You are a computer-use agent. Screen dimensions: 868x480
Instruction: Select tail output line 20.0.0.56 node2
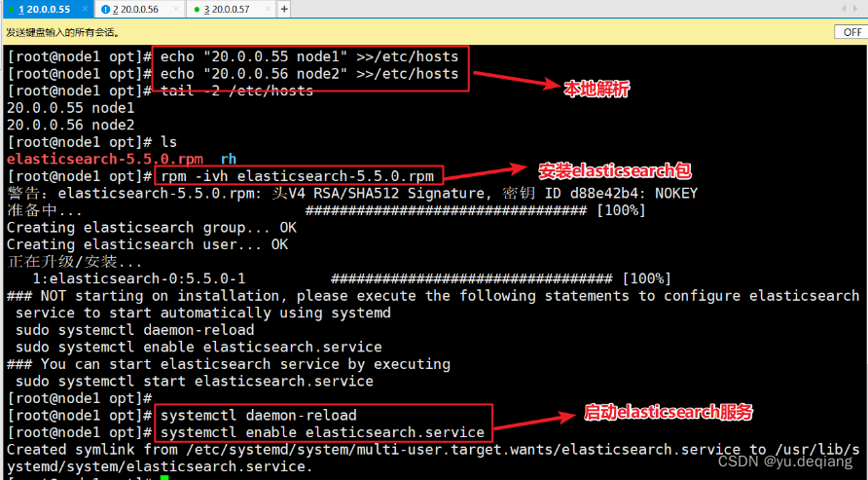click(70, 126)
